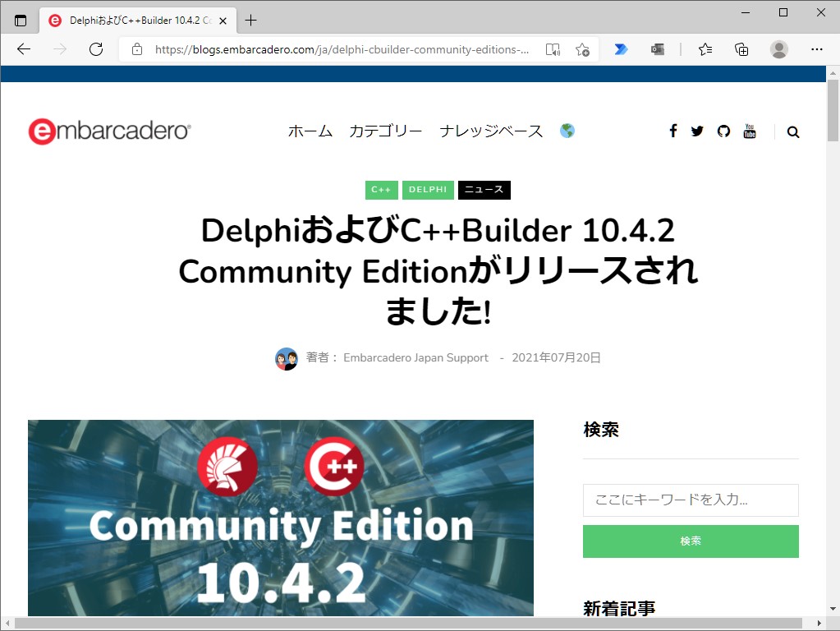Open the DELPHI category tag
The width and height of the screenshot is (840, 631).
tap(428, 190)
